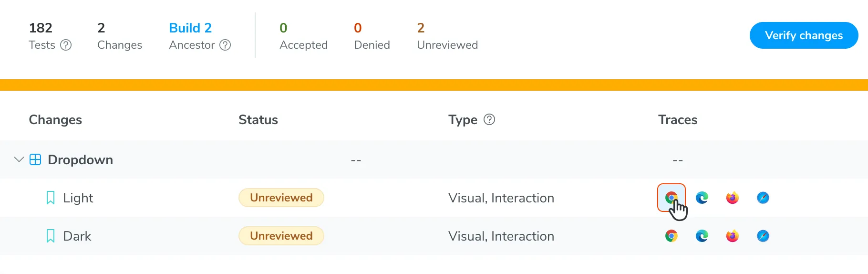Image resolution: width=868 pixels, height=274 pixels.
Task: Click the Unreviewed badge on Dark row
Action: (x=281, y=236)
